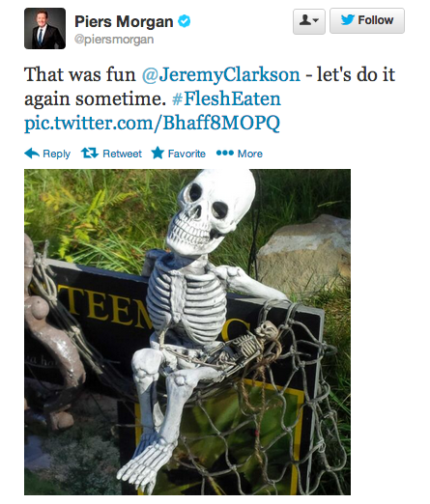Click the Reply text label

(56, 154)
